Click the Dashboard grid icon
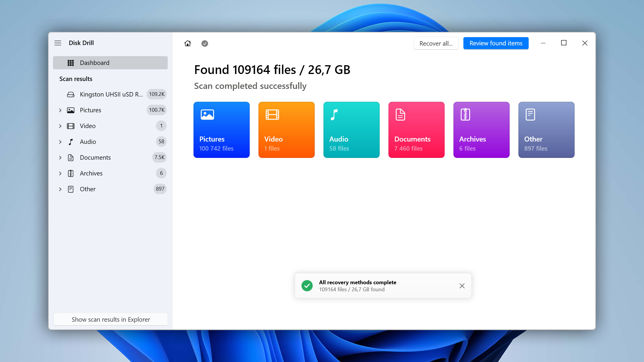The width and height of the screenshot is (644, 362). 71,63
